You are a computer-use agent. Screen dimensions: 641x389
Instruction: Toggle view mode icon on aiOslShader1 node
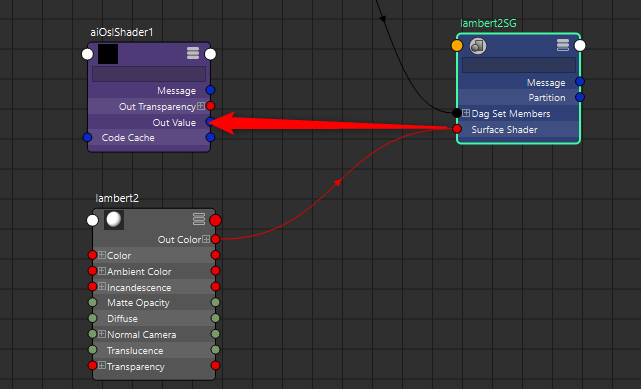click(193, 53)
